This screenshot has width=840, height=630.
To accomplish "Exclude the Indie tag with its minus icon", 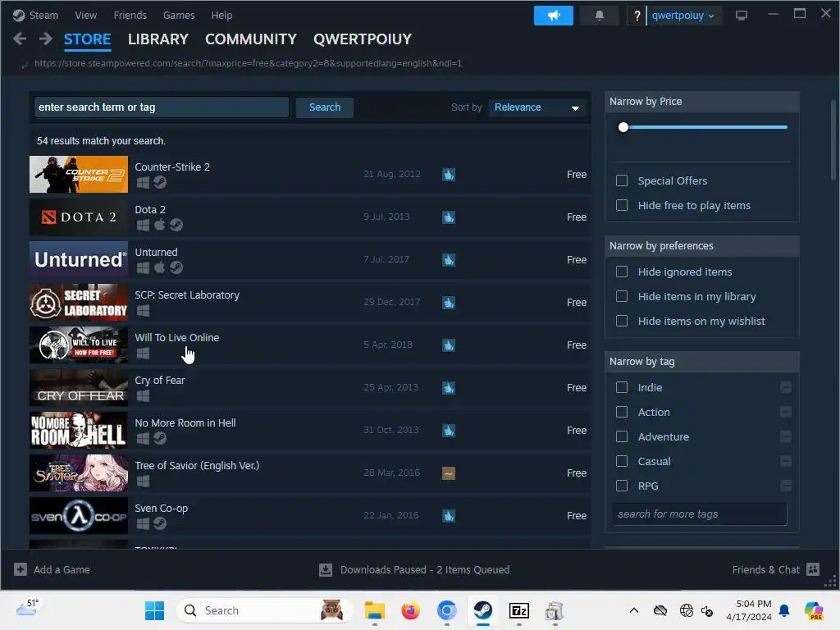I will coord(785,387).
